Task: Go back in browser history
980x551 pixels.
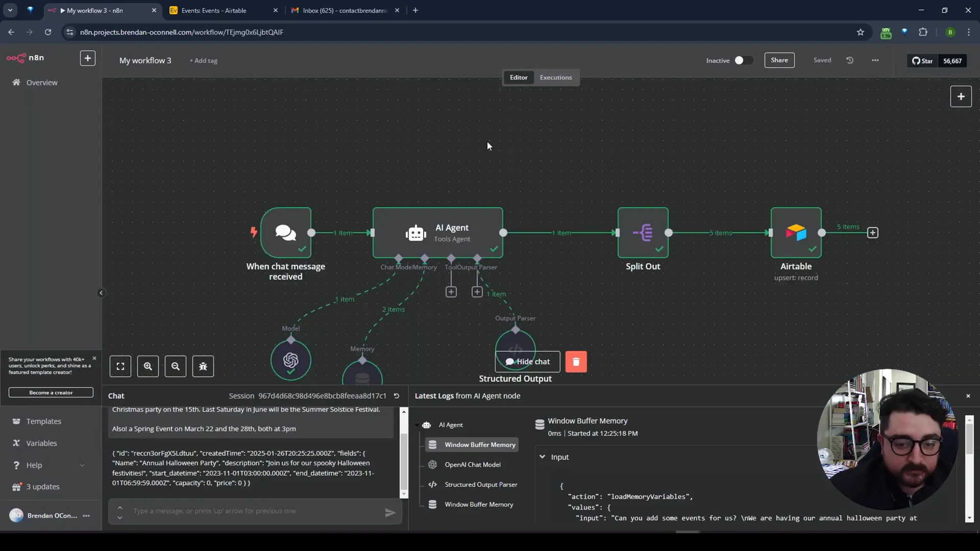Action: (11, 32)
